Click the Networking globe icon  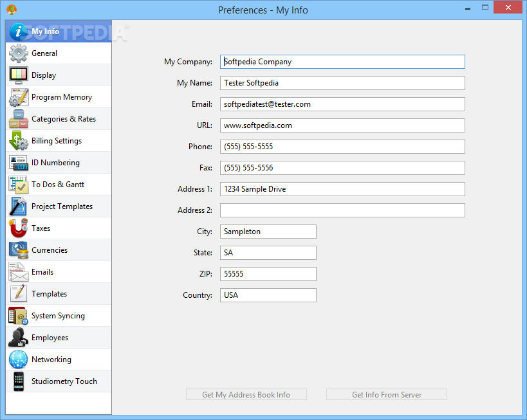coord(19,359)
